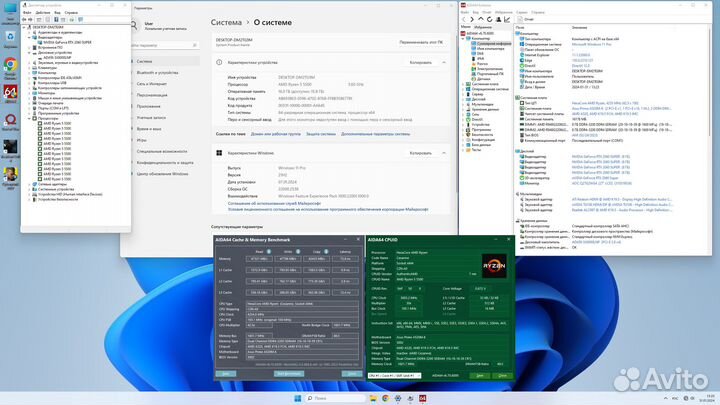720x405 pixels.
Task: Click Start Benchmark button
Action: (289, 374)
